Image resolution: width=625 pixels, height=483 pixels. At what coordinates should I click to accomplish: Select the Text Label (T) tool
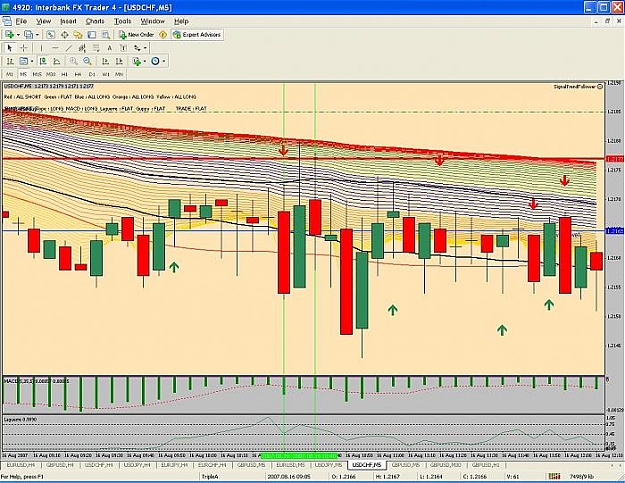pos(123,48)
